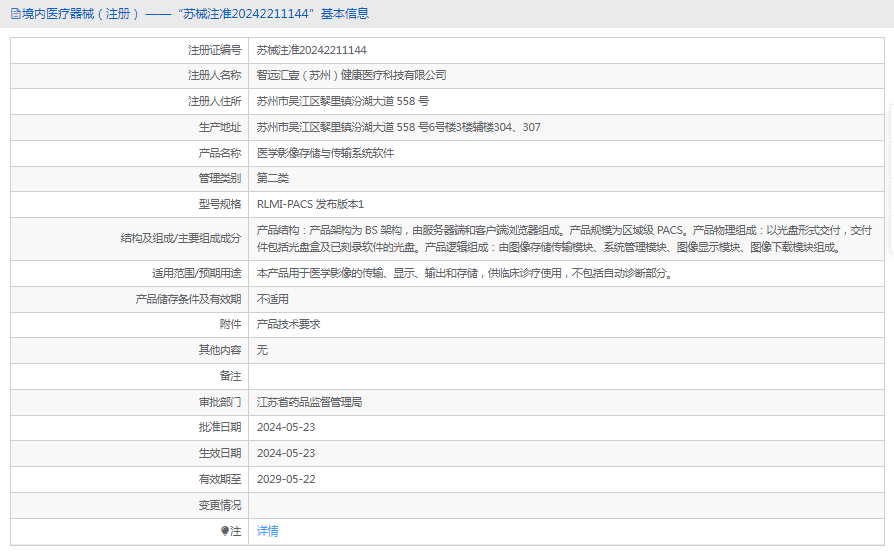Click the 注册人名称 row label
This screenshot has height=554, width=894.
[214, 75]
